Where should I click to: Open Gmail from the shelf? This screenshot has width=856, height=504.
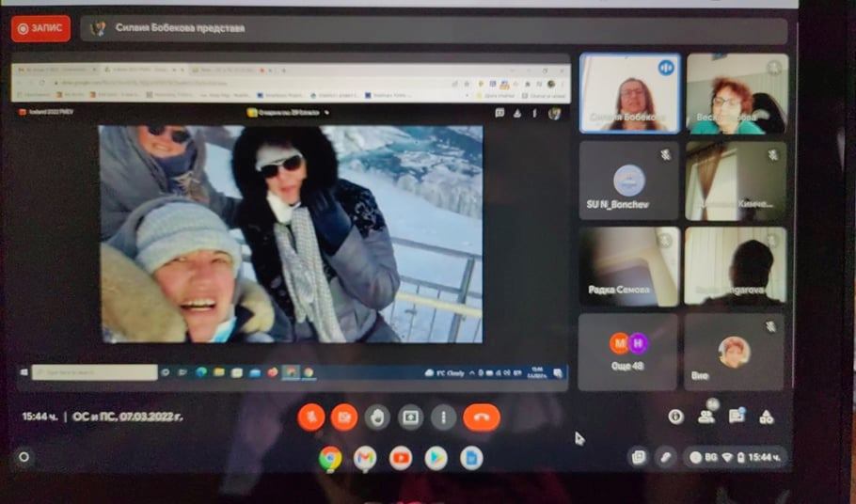point(365,458)
